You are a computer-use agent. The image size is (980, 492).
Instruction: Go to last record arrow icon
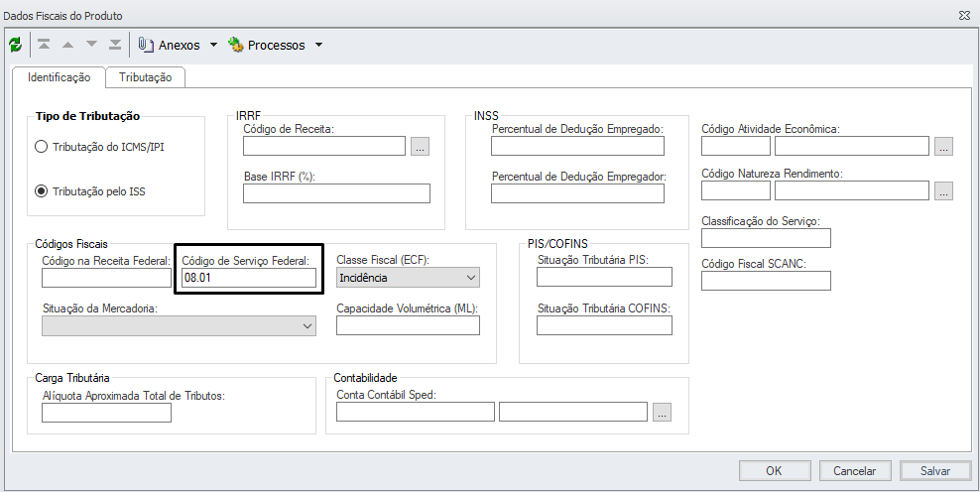click(115, 45)
